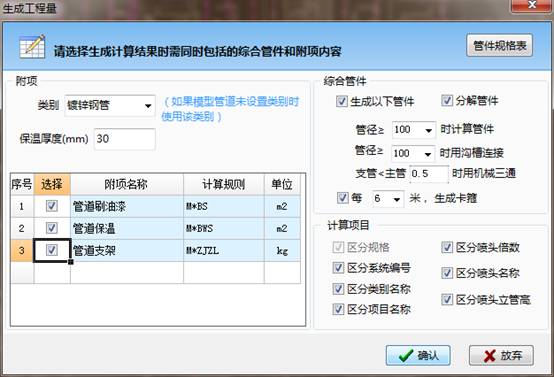The image size is (554, 377).
Task: Close the 生成工程量 dialog window
Action: (x=532, y=5)
